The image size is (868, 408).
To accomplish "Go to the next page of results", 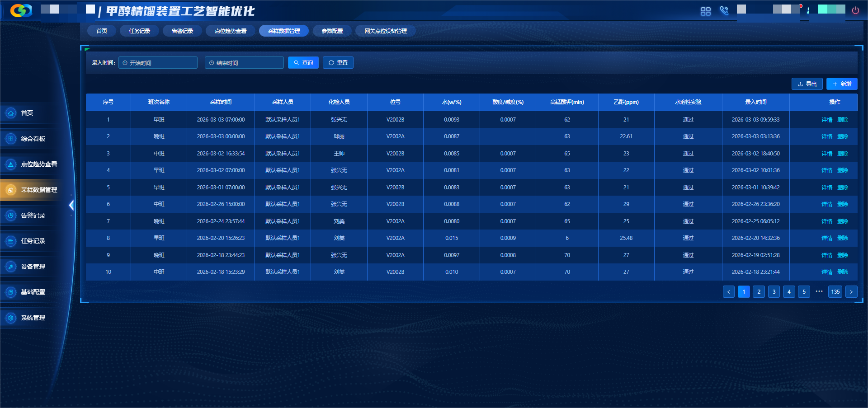I will click(851, 292).
